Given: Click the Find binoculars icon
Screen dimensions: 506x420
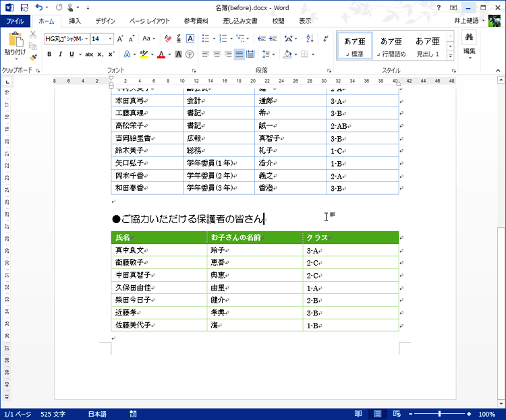Looking at the screenshot, I should [x=469, y=37].
